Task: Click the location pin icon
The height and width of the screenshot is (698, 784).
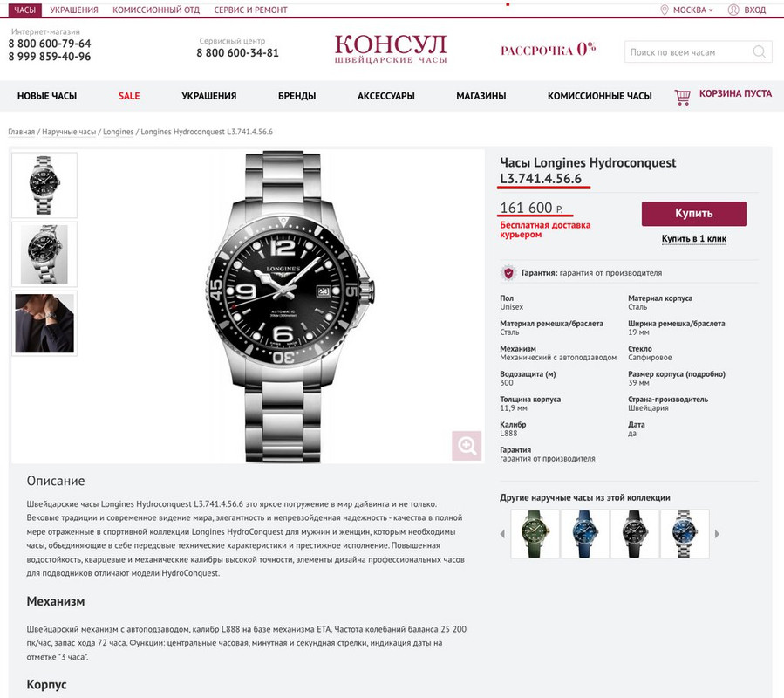Action: coord(665,10)
